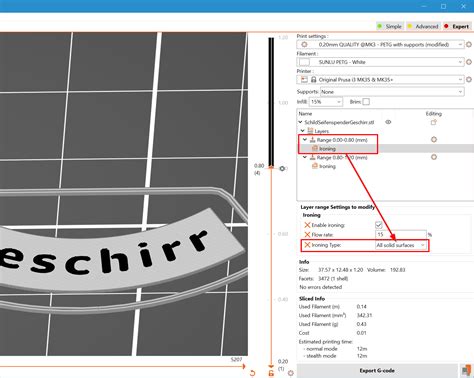Click the Export G-code button

(377, 370)
